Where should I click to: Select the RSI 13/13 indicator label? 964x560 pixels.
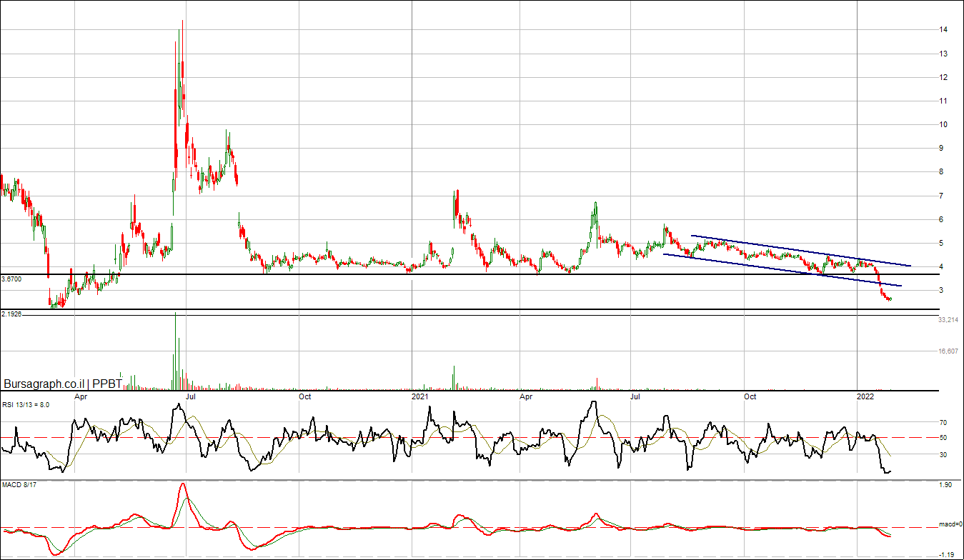coord(25,404)
